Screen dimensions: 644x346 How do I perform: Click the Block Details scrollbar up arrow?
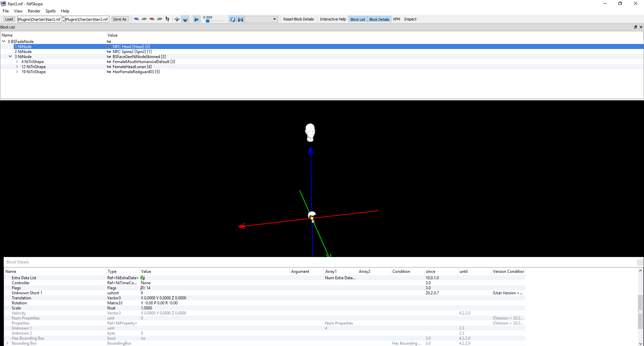point(640,270)
